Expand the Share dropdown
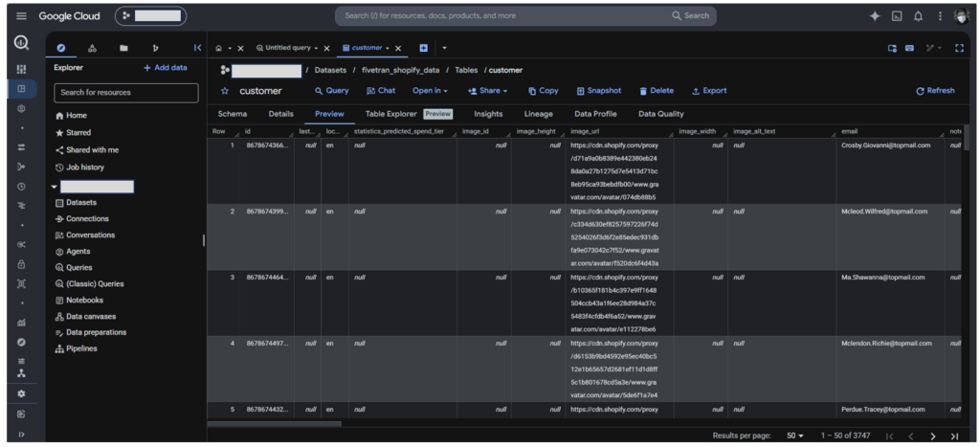 [x=487, y=91]
